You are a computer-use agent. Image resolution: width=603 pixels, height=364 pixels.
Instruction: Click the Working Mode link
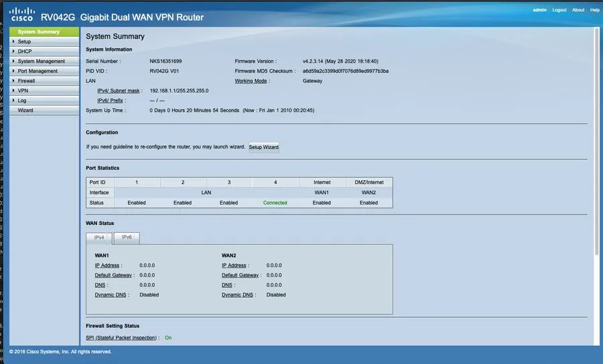(x=251, y=81)
